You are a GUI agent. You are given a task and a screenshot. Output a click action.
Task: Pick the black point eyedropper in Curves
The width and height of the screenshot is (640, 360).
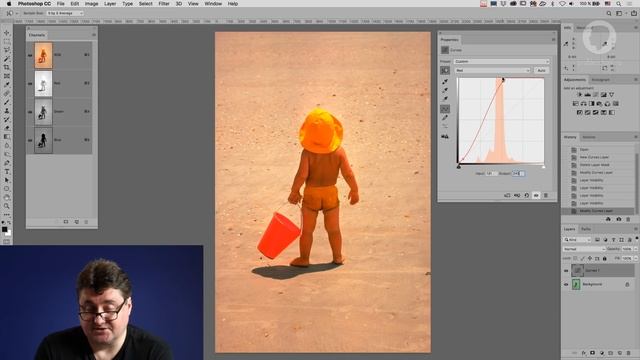[x=445, y=82]
